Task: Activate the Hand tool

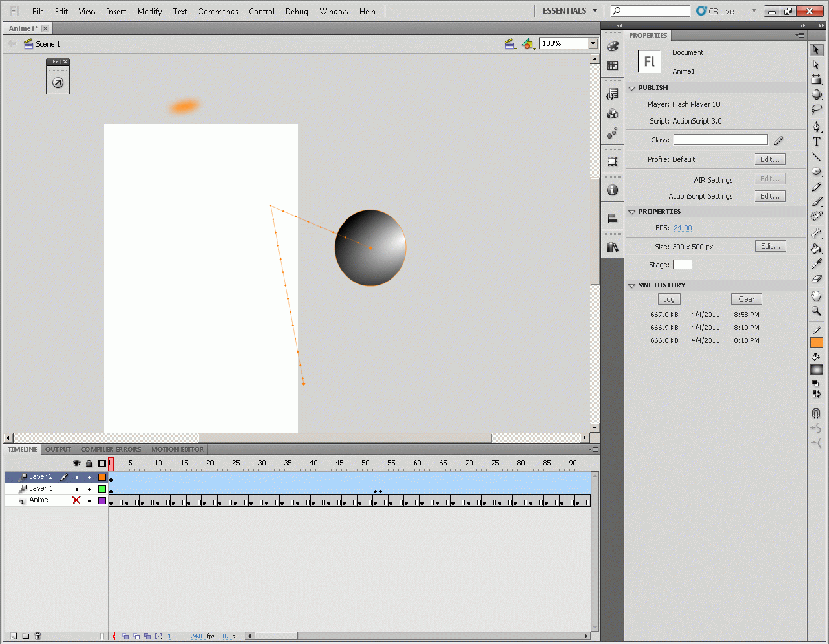Action: pos(816,296)
